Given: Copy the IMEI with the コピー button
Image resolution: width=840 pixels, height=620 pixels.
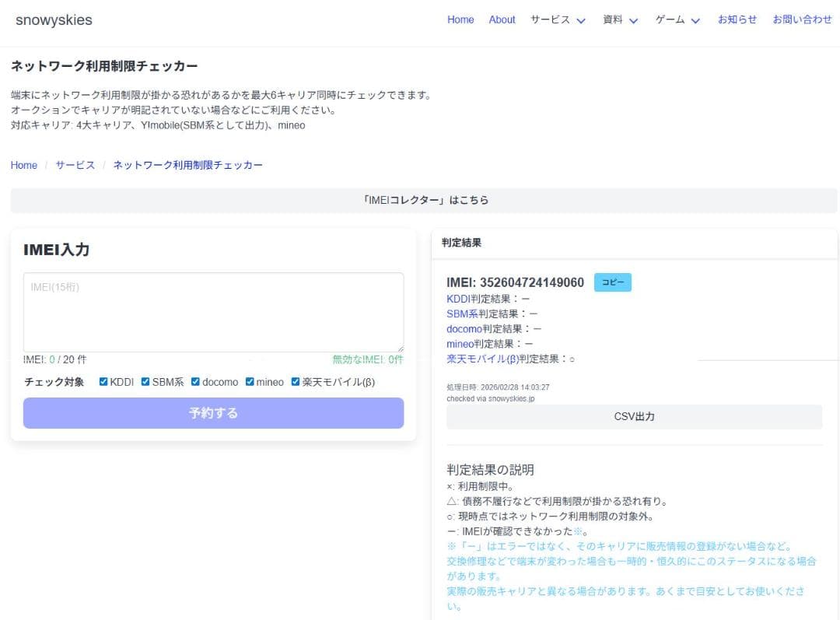Looking at the screenshot, I should click(x=612, y=282).
